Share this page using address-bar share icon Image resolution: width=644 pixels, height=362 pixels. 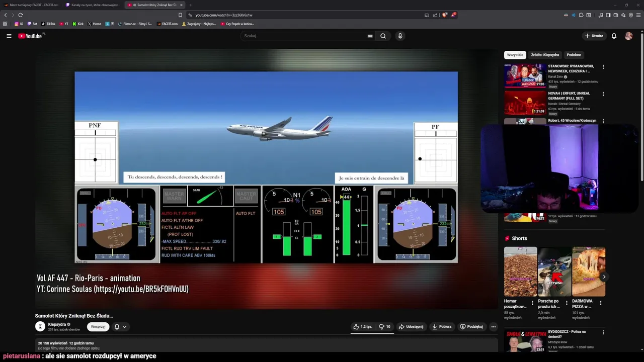(435, 15)
